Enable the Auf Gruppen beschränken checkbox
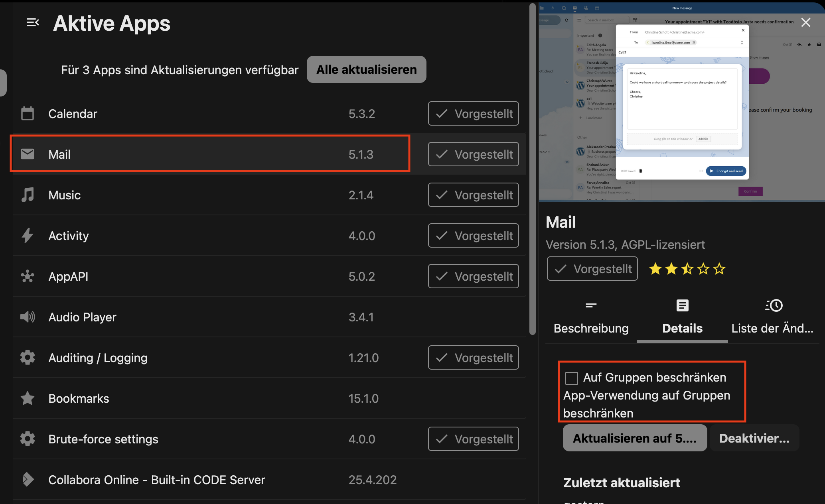 572,378
